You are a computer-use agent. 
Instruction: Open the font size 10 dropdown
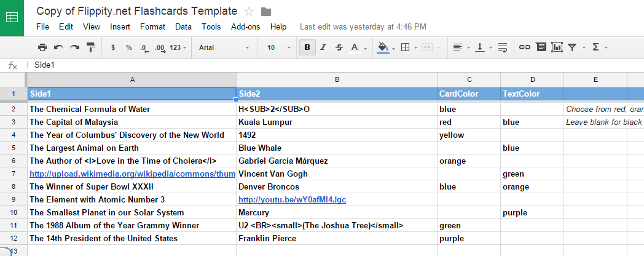pos(279,47)
